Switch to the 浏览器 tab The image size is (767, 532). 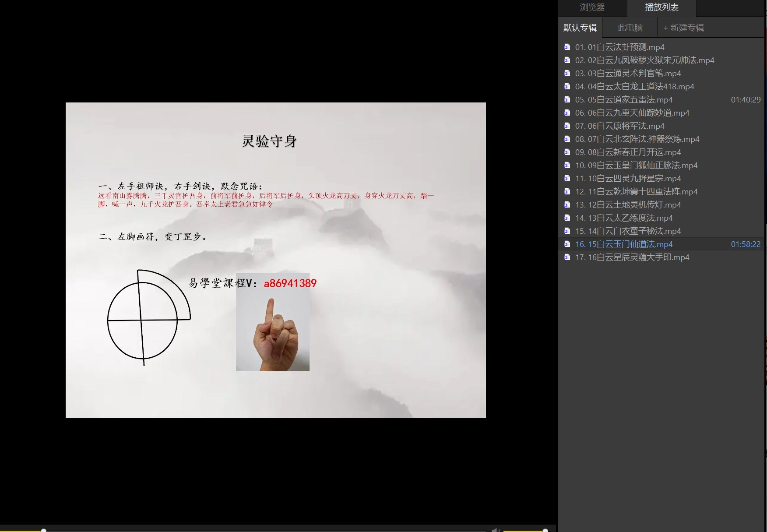592,7
